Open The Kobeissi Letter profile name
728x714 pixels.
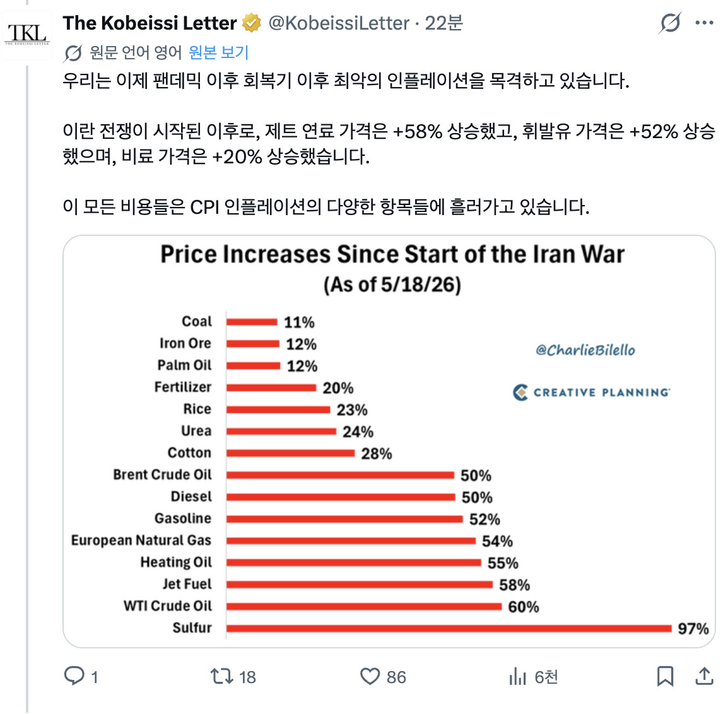click(x=150, y=23)
